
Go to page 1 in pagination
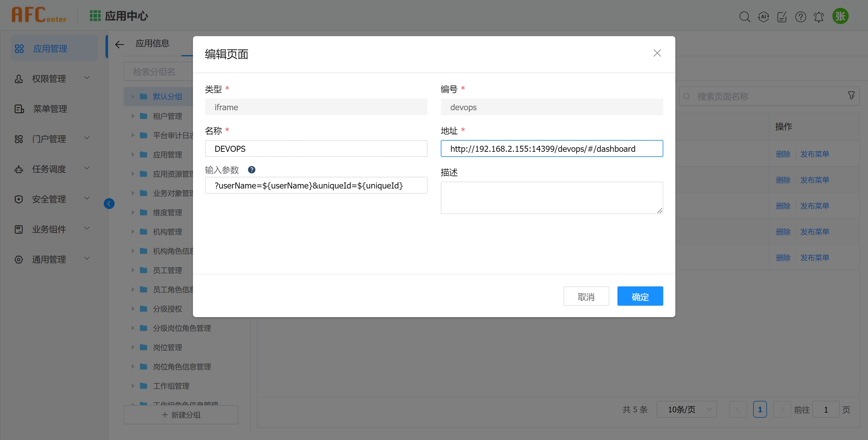[759, 409]
